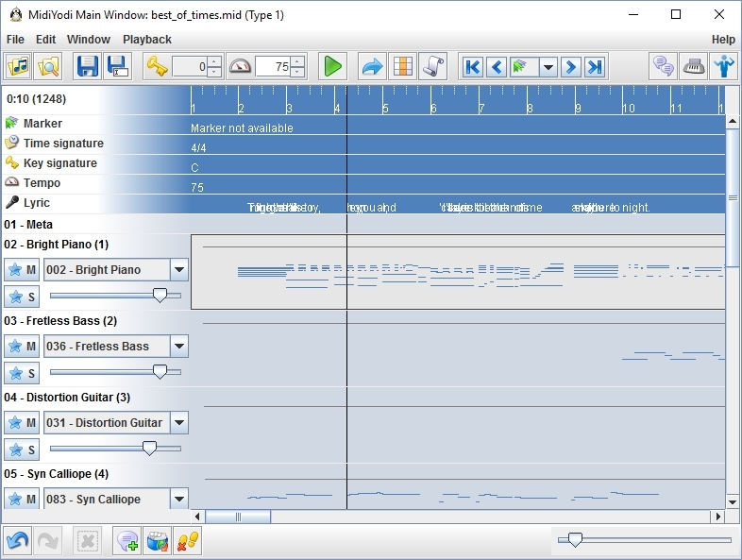
Task: Click the blue person figure icon
Action: 724,66
